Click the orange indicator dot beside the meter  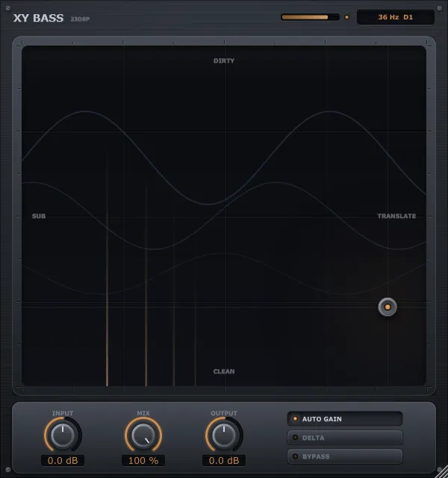[x=346, y=17]
